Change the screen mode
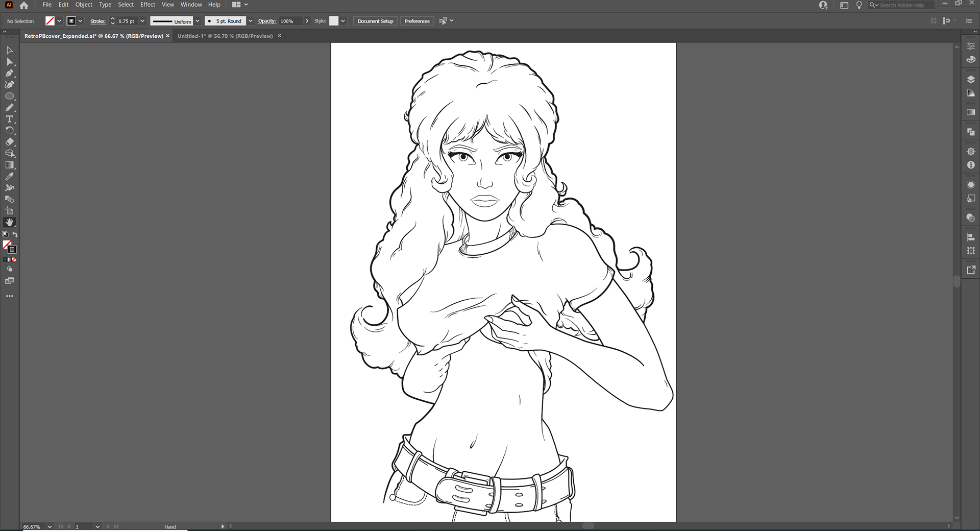The image size is (980, 531). pyautogui.click(x=9, y=281)
